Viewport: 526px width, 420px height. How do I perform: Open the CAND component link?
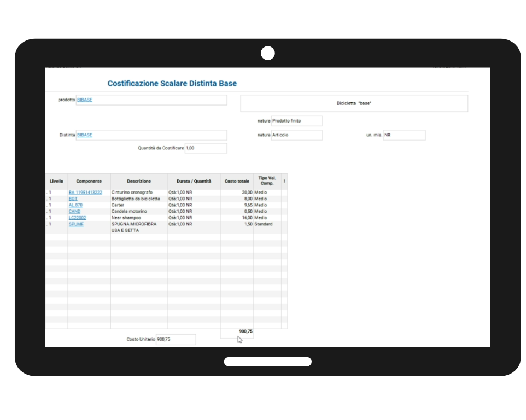[x=74, y=212]
